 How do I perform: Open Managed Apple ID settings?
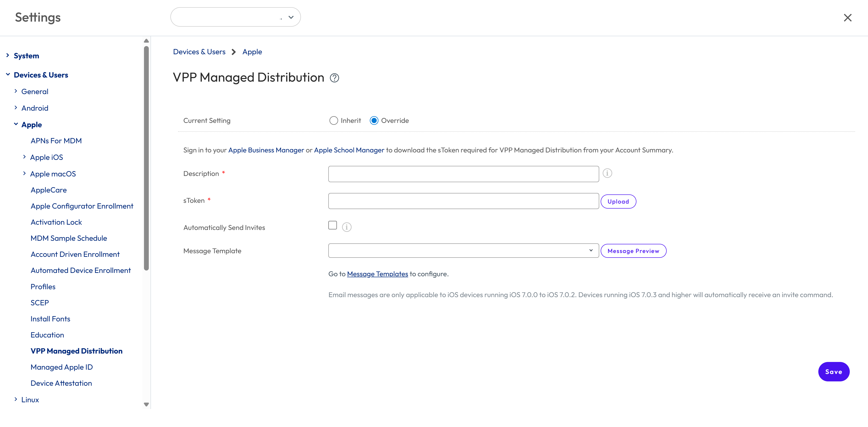tap(62, 367)
